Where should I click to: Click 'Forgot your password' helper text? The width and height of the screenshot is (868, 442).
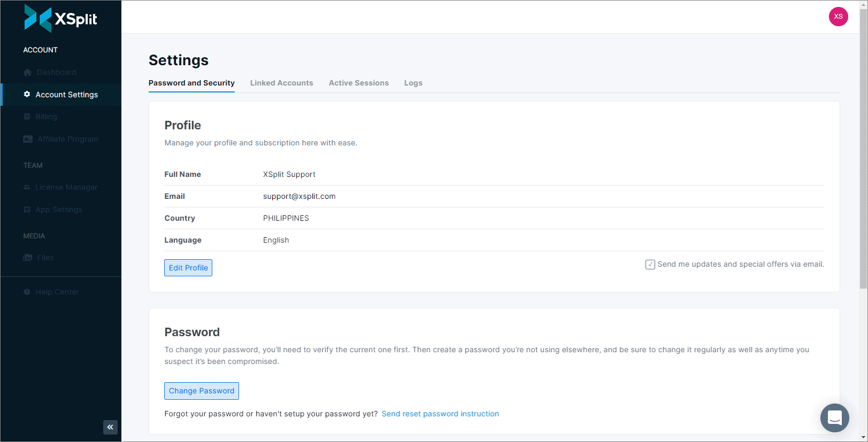point(271,414)
